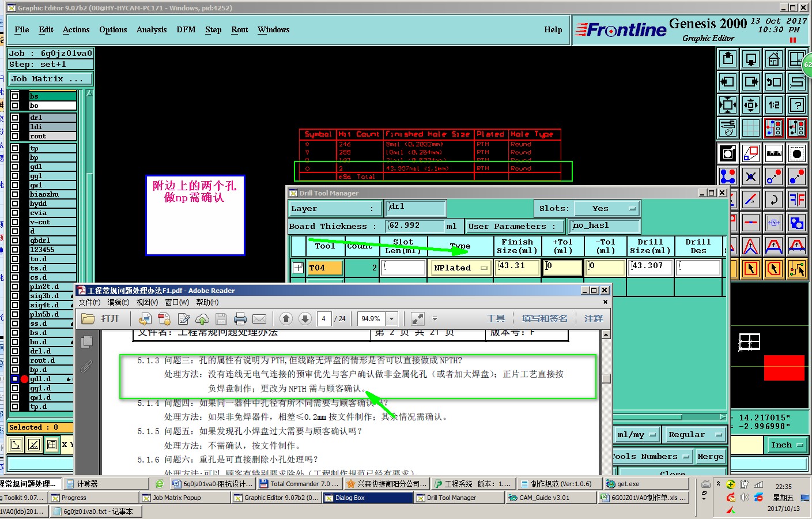812x519 pixels.
Task: Click the question mark help icon
Action: coord(797,105)
